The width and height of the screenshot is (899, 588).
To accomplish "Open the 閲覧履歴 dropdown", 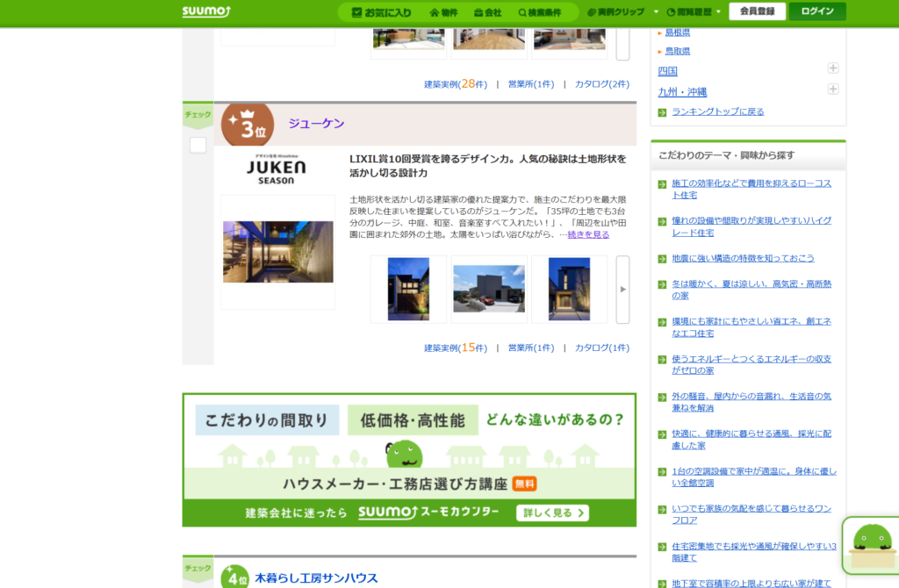I will tap(694, 11).
